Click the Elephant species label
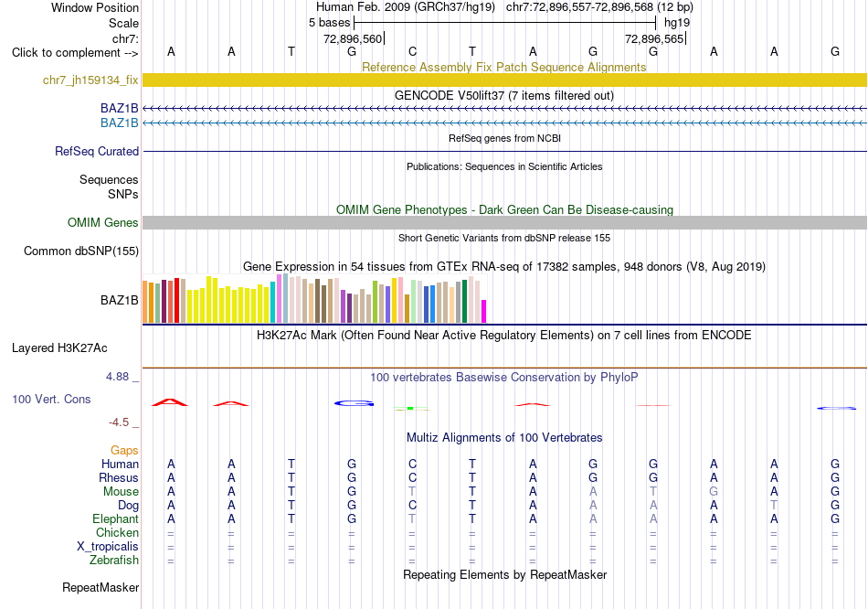 coord(115,518)
